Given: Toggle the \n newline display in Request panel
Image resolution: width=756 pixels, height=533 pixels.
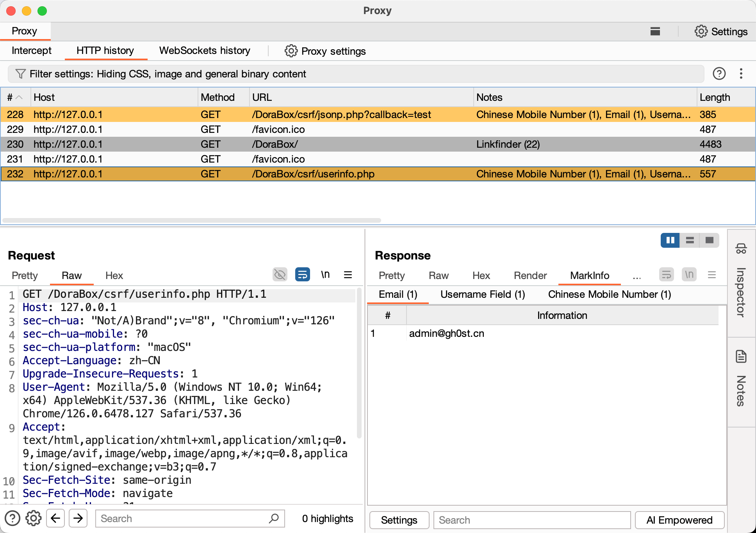Looking at the screenshot, I should (325, 275).
